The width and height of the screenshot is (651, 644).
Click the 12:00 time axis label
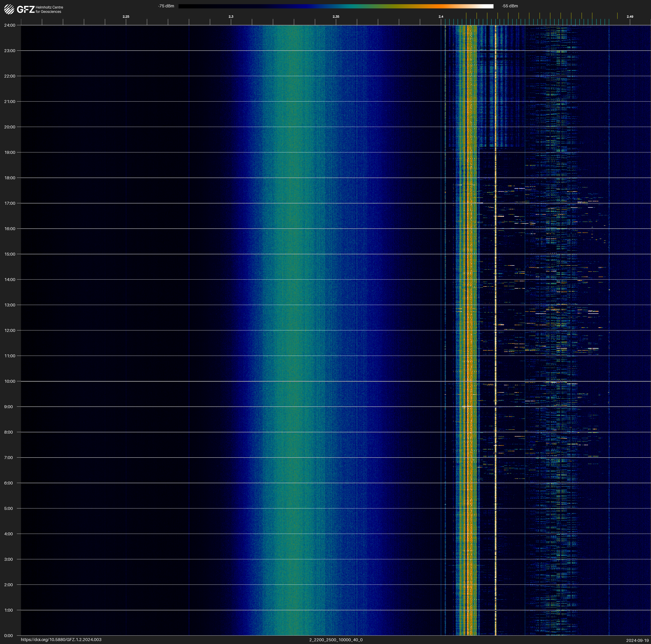10,330
